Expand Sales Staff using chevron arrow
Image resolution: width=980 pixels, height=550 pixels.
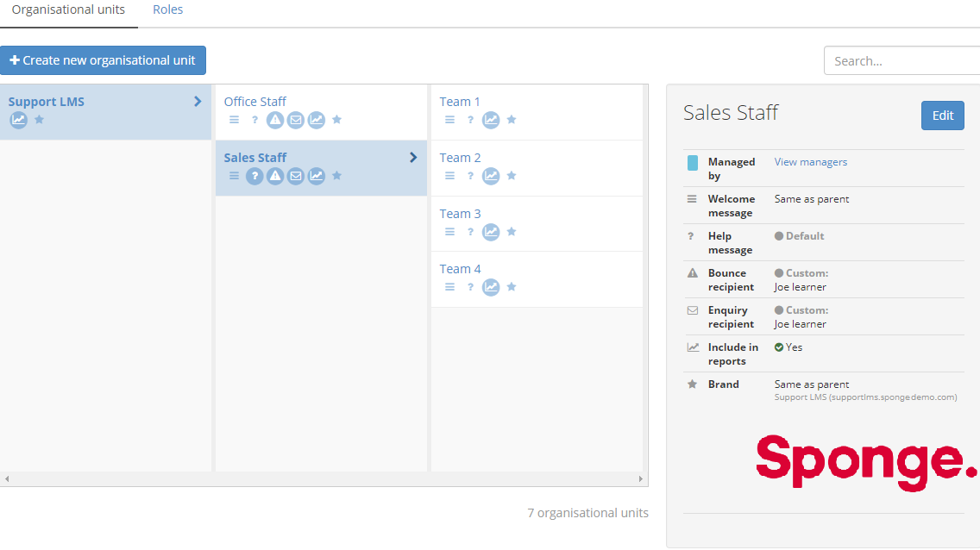coord(413,157)
